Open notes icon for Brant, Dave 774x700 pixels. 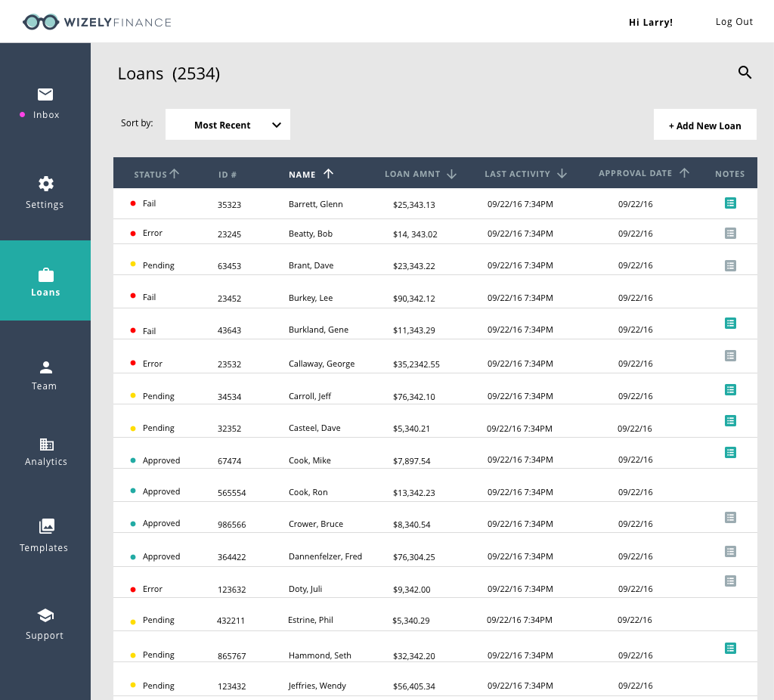(x=731, y=265)
